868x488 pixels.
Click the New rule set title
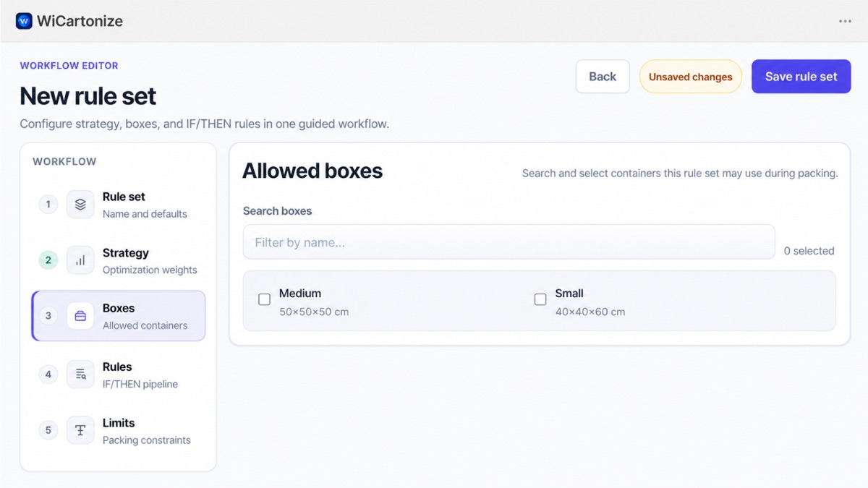(x=88, y=96)
